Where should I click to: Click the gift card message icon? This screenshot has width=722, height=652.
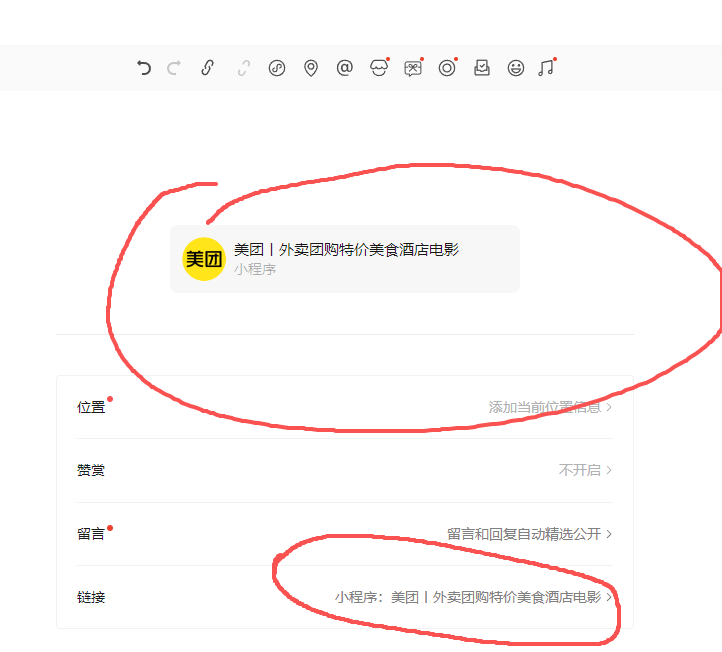[413, 68]
